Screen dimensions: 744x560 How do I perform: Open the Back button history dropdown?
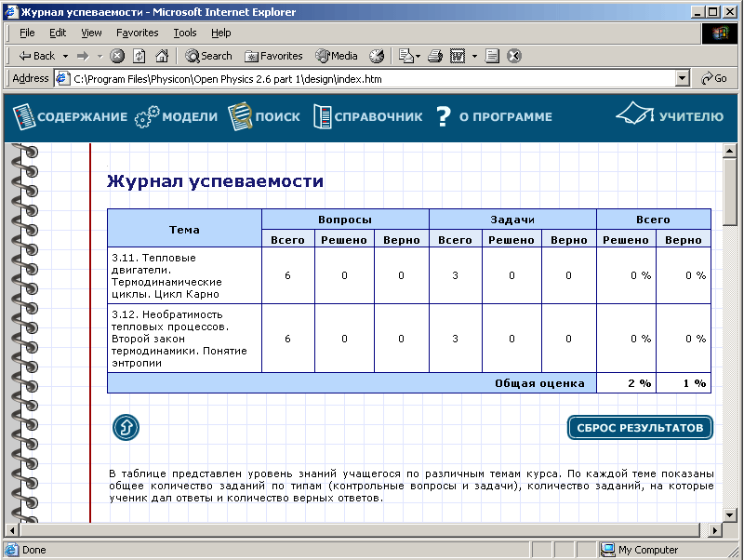tap(65, 56)
